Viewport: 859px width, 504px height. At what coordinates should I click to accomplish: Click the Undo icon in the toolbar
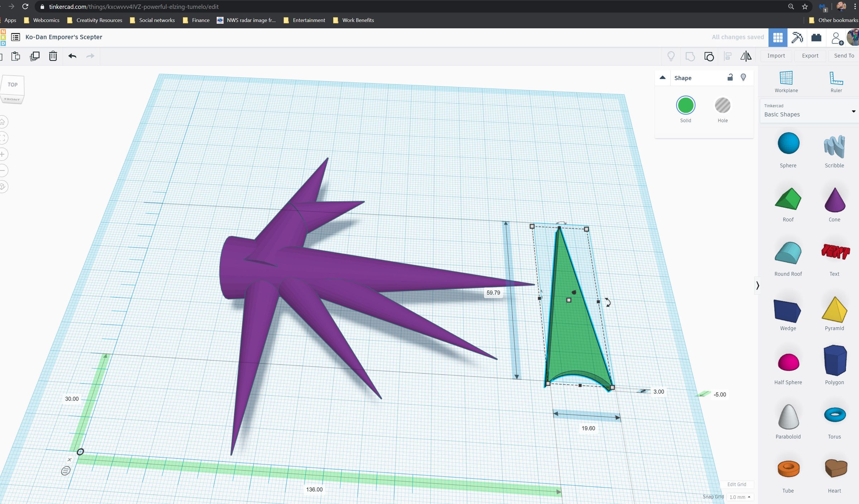[72, 56]
